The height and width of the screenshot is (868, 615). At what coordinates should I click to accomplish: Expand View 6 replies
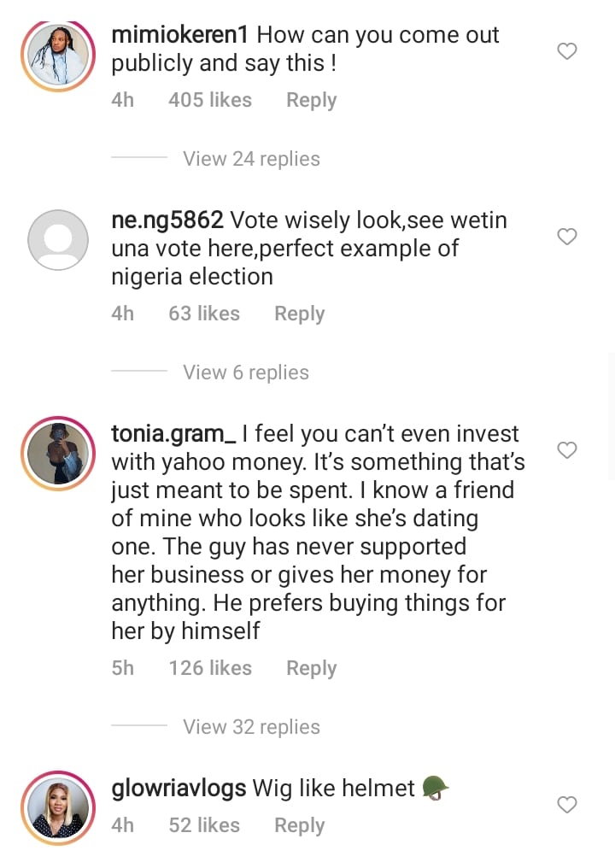click(x=246, y=372)
